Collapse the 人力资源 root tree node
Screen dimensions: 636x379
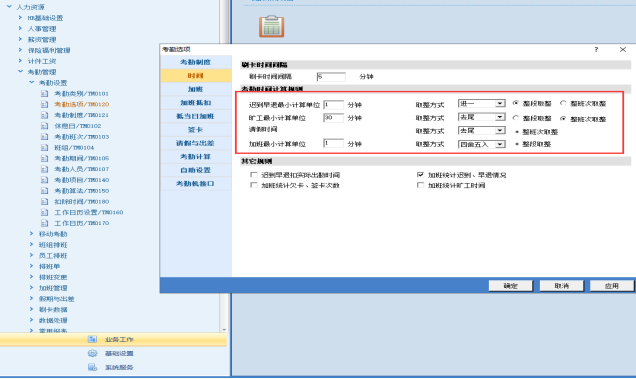(9, 7)
